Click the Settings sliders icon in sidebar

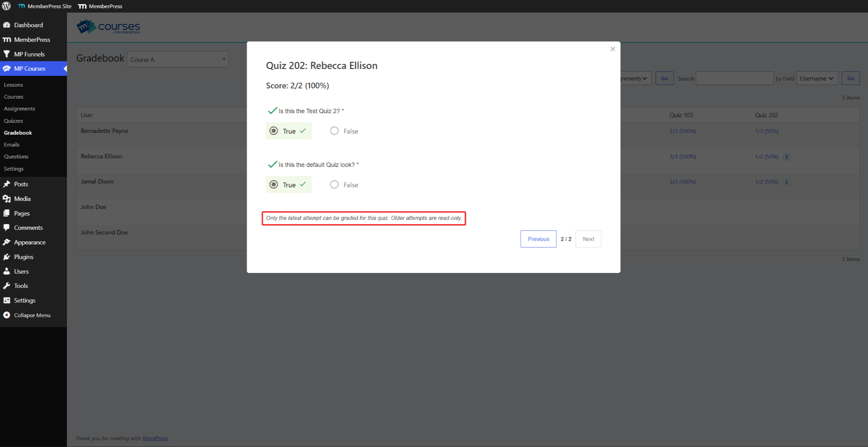coord(6,300)
